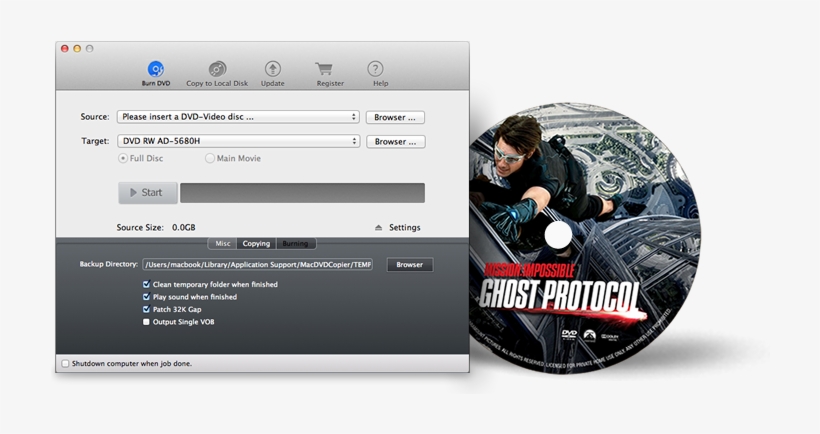Click Browser button next to Target
Viewport: 820px width, 434px height.
(395, 141)
